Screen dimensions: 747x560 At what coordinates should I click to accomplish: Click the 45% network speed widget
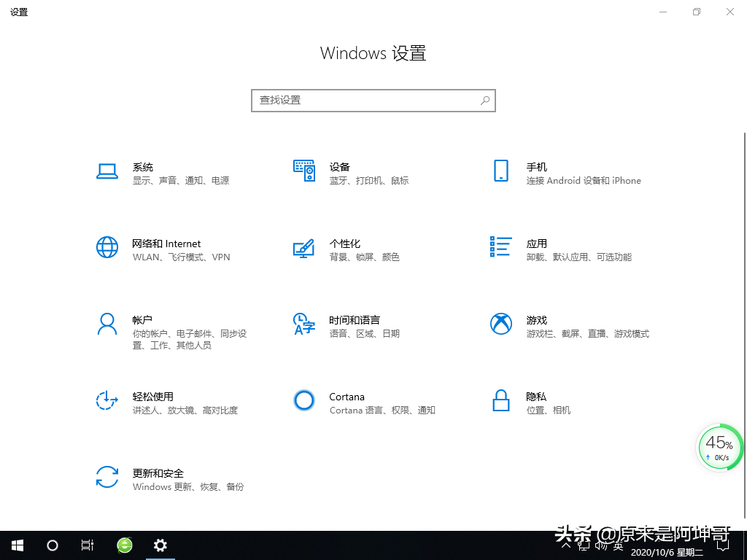[720, 448]
